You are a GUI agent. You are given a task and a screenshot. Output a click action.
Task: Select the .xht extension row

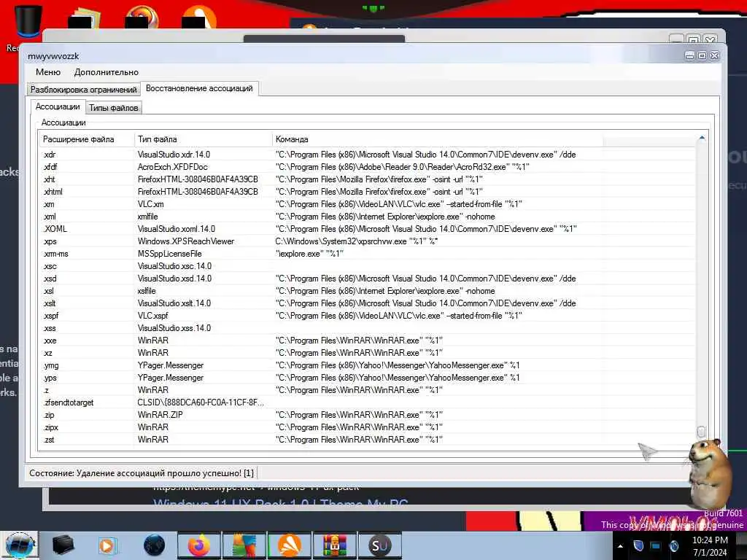[368, 179]
